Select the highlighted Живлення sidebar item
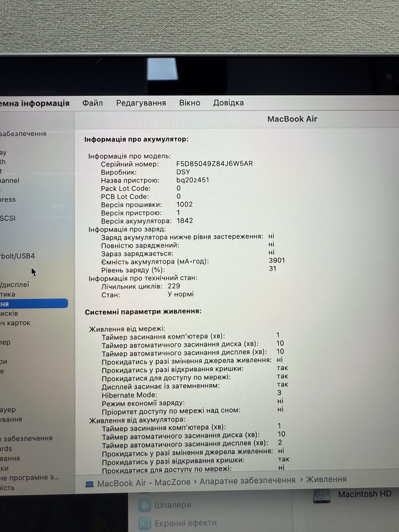 pos(34,304)
